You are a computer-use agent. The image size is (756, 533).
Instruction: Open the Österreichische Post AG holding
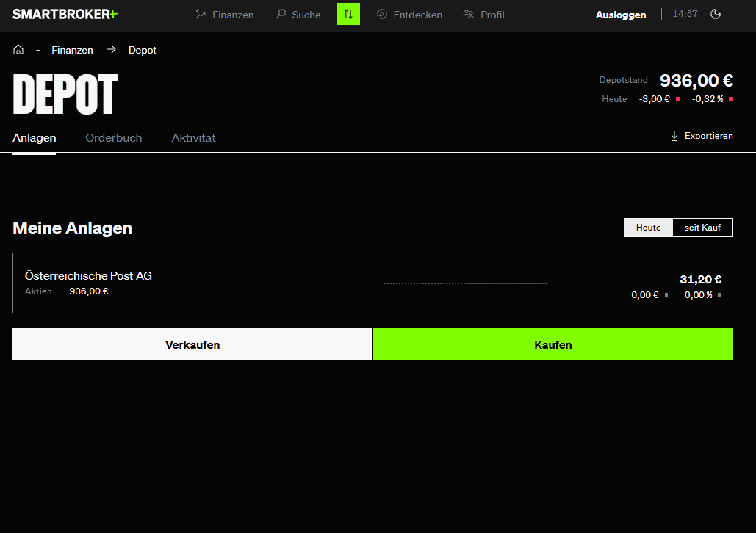372,283
